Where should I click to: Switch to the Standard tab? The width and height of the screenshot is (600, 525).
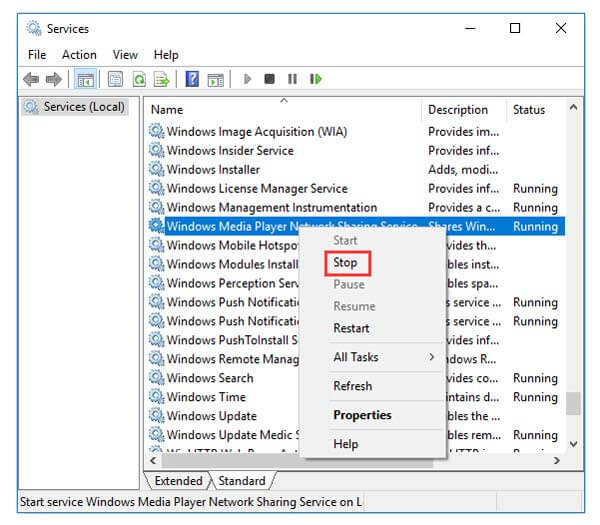coord(242,481)
